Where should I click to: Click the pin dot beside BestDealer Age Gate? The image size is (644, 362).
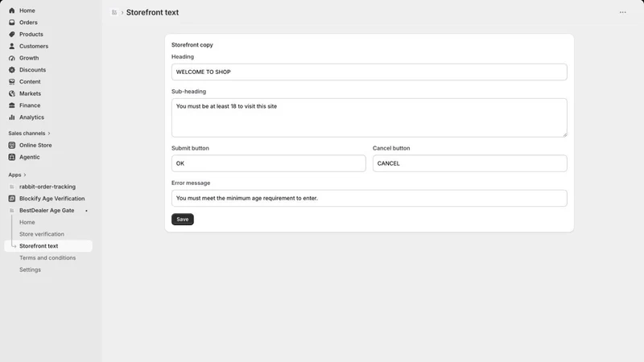click(86, 211)
